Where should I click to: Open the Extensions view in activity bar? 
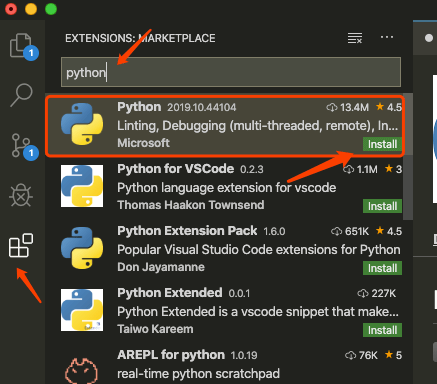click(21, 245)
